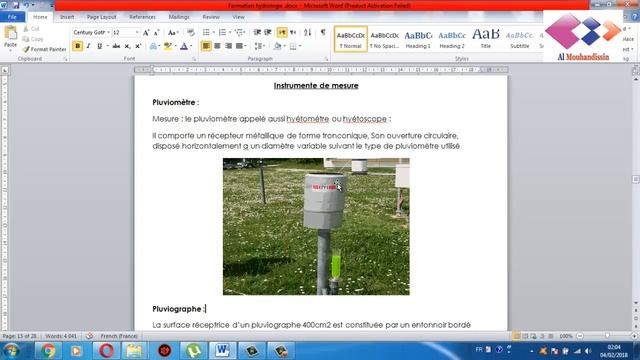640x360 pixels.
Task: Open Opera browser from taskbar
Action: tap(106, 351)
